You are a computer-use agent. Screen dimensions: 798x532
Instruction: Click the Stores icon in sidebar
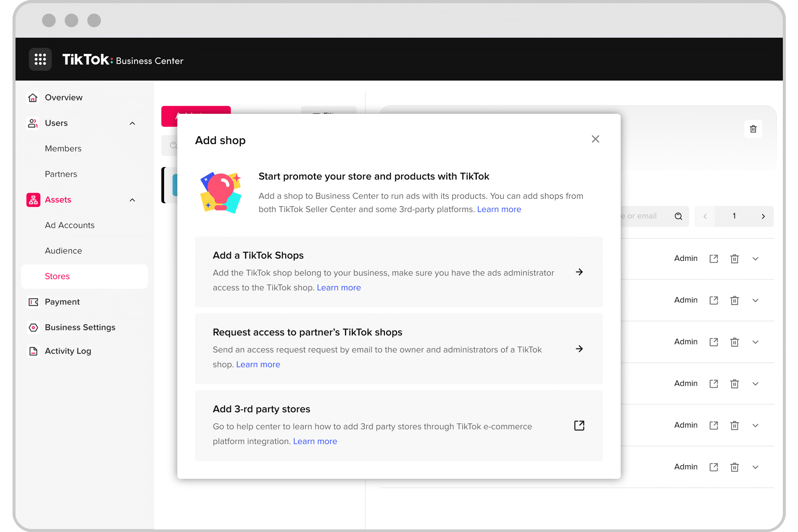click(57, 276)
